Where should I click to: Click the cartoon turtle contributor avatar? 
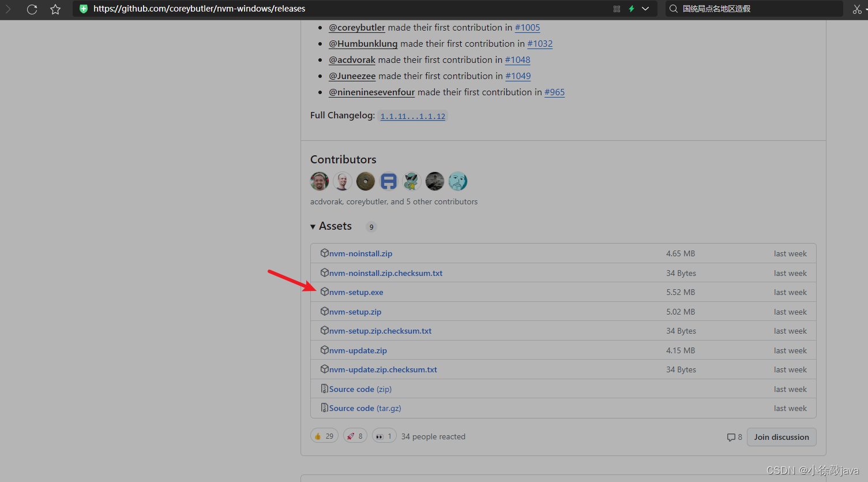412,181
